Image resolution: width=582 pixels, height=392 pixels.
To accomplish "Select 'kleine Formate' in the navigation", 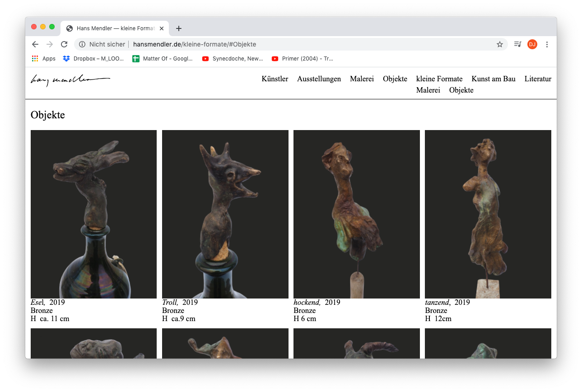I will point(439,79).
